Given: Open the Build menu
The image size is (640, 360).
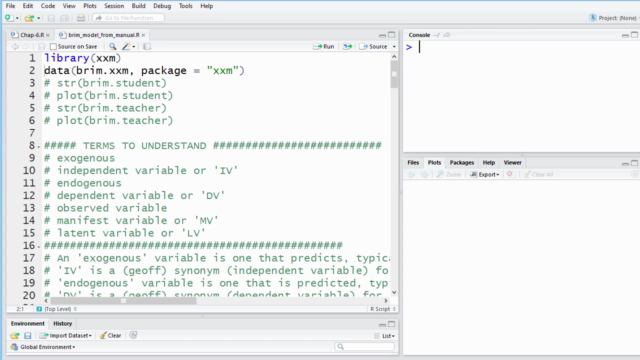Looking at the screenshot, I should tap(138, 6).
